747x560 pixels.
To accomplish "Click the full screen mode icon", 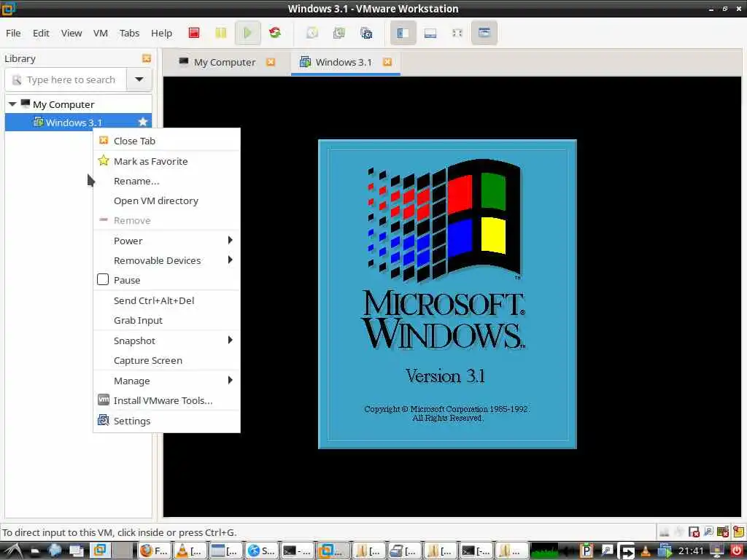I will coord(457,33).
